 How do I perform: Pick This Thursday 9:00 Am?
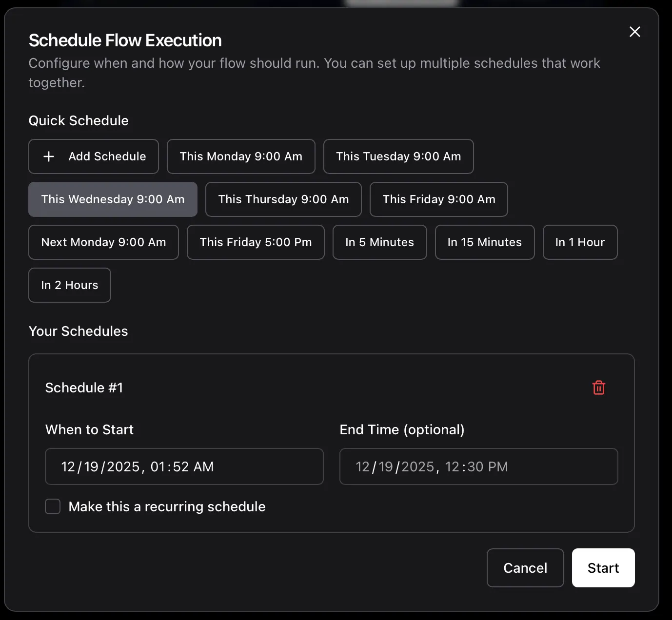tap(283, 199)
